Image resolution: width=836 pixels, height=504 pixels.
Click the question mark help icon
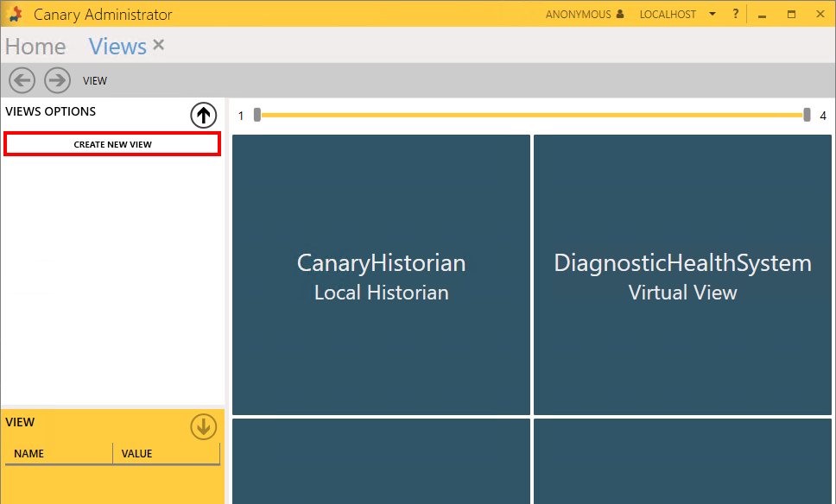pos(736,15)
